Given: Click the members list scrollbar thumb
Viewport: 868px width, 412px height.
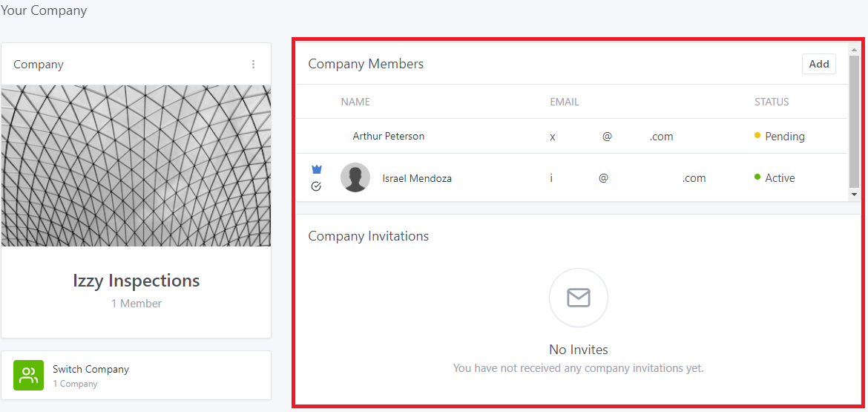Looking at the screenshot, I should [x=854, y=119].
